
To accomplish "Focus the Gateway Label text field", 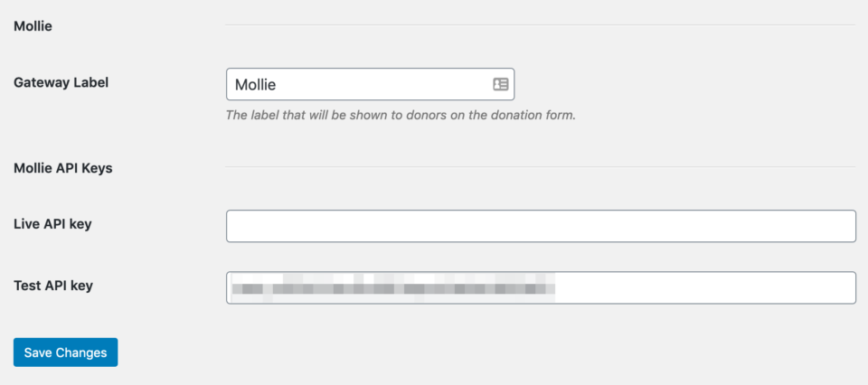I will 371,84.
